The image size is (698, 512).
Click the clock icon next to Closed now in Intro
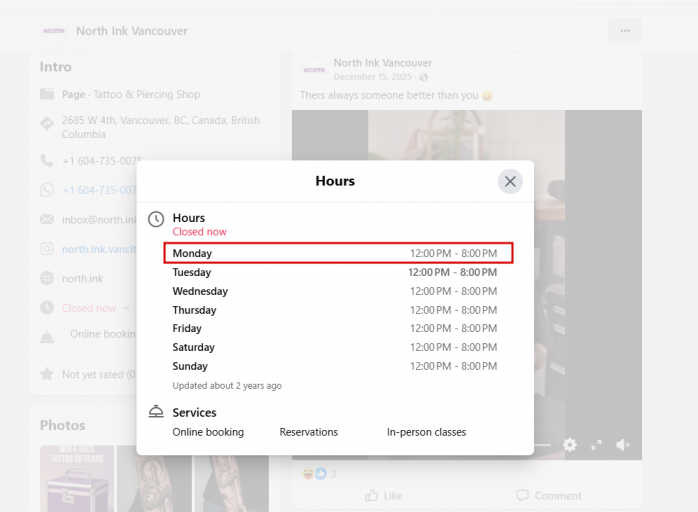coord(47,308)
